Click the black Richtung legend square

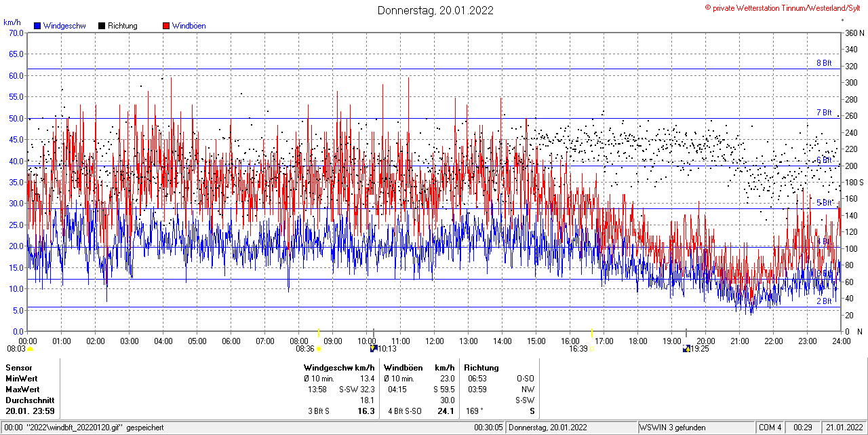coord(102,26)
